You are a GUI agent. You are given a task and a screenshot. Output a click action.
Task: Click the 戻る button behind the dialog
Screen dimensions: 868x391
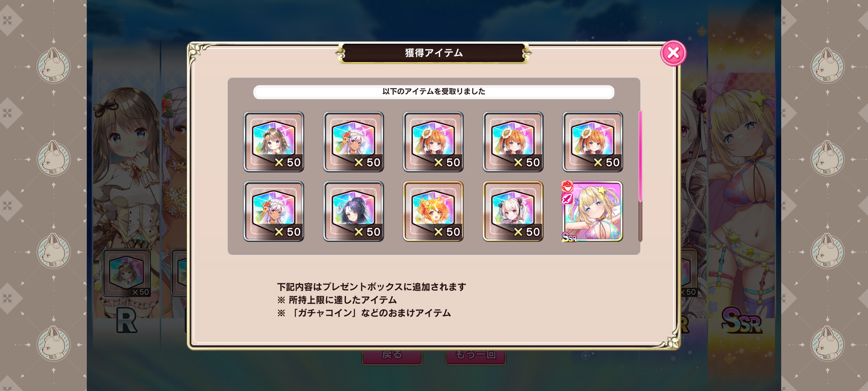(x=392, y=357)
